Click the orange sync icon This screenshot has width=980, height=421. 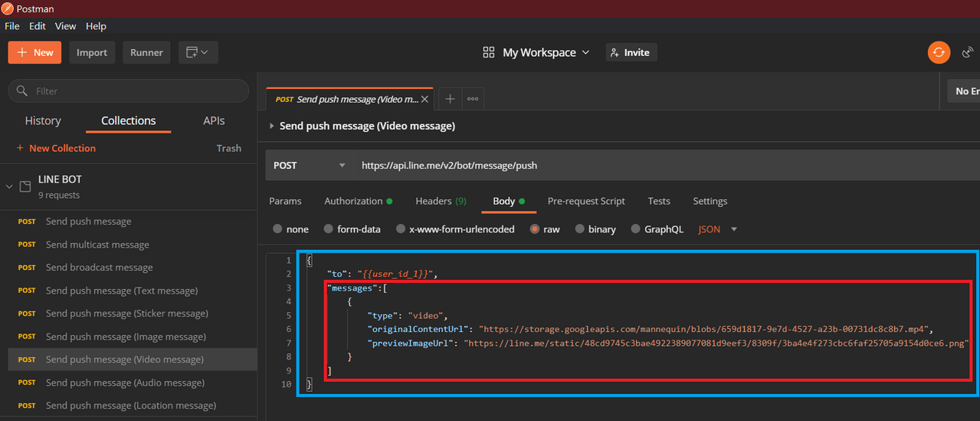[x=939, y=52]
